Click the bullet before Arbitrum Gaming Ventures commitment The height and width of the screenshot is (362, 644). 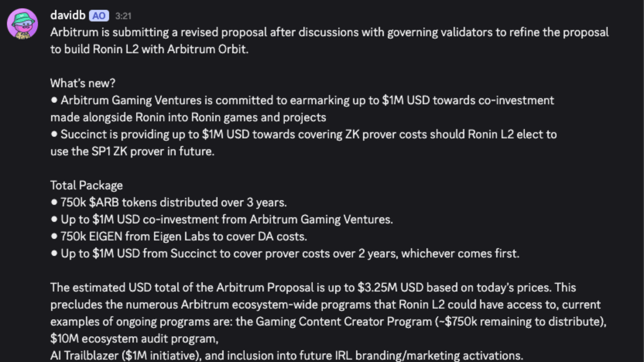click(x=54, y=100)
